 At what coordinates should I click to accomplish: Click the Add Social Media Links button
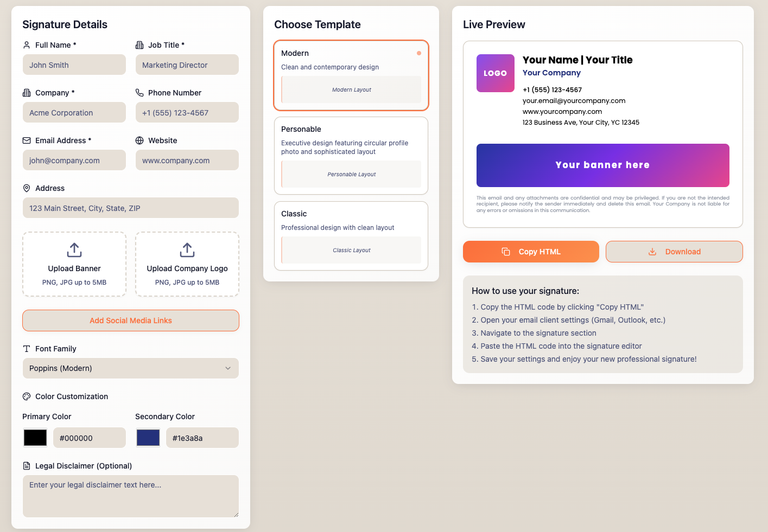(x=130, y=321)
